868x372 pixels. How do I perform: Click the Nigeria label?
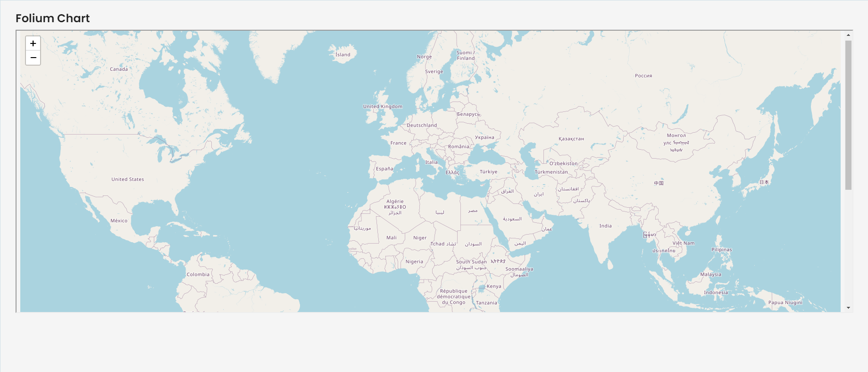415,262
